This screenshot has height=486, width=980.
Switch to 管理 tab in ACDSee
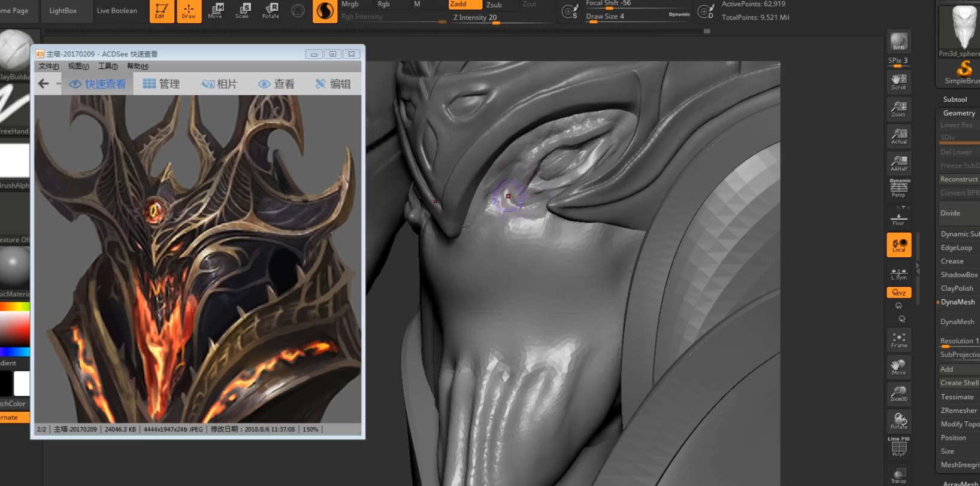pos(161,84)
